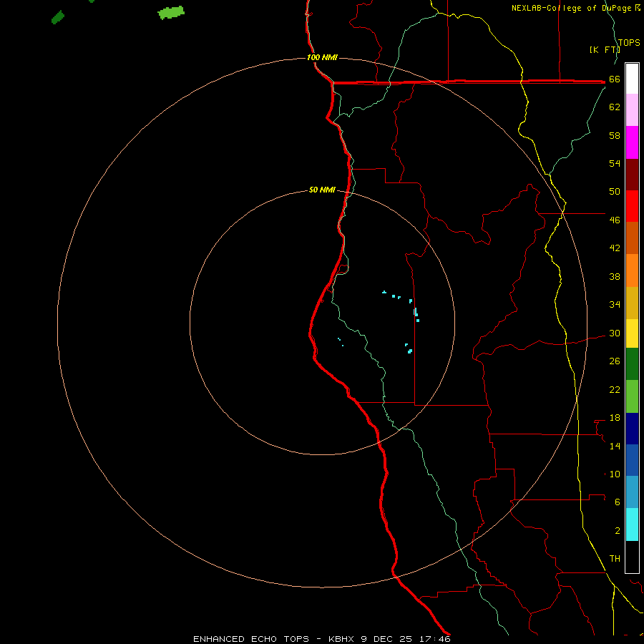Click the 9 DEC 25 date stamp

pyautogui.click(x=386, y=639)
